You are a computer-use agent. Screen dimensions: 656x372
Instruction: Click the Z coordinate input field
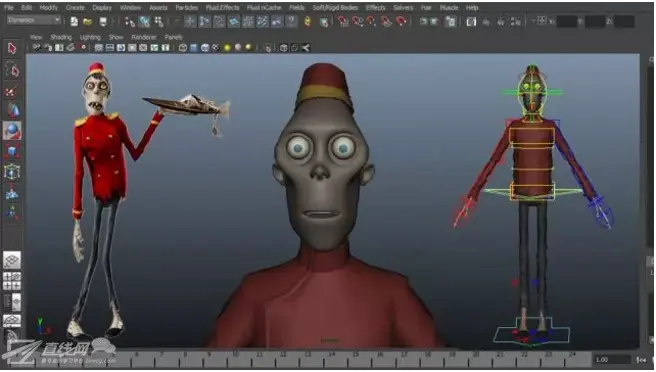(x=624, y=21)
